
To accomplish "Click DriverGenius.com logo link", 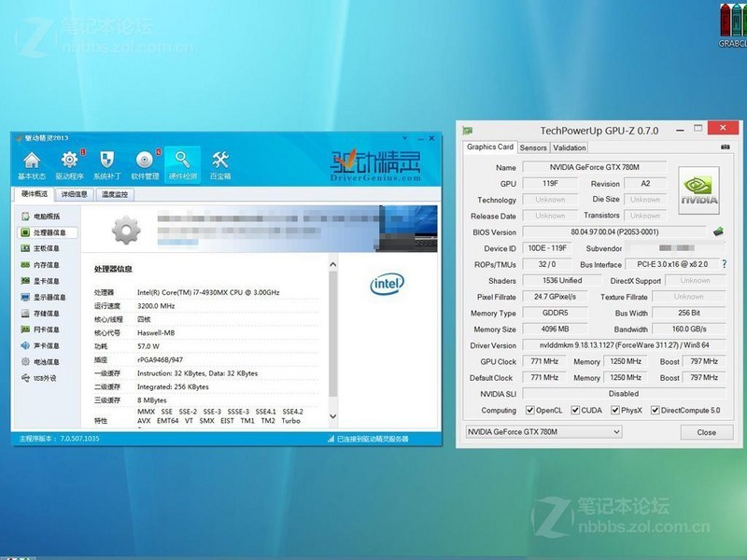I will [375, 166].
